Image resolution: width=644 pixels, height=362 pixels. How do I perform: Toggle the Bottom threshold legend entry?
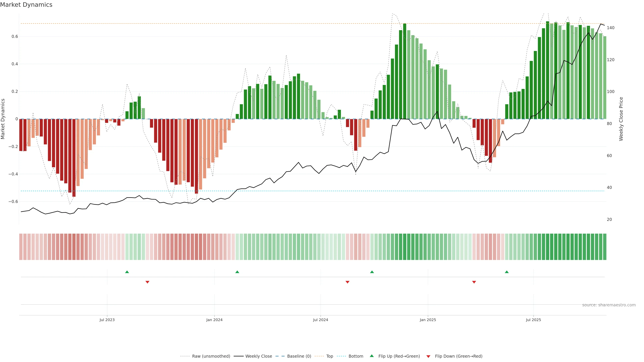click(356, 356)
